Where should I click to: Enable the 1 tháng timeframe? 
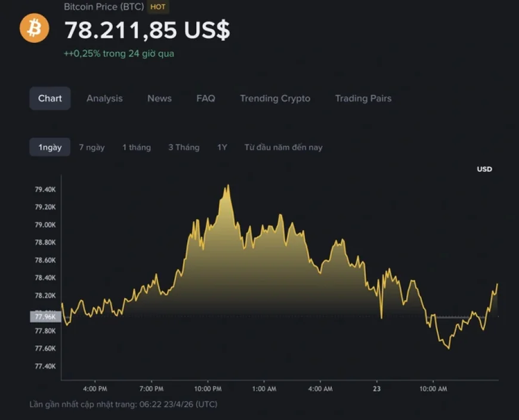tap(137, 147)
